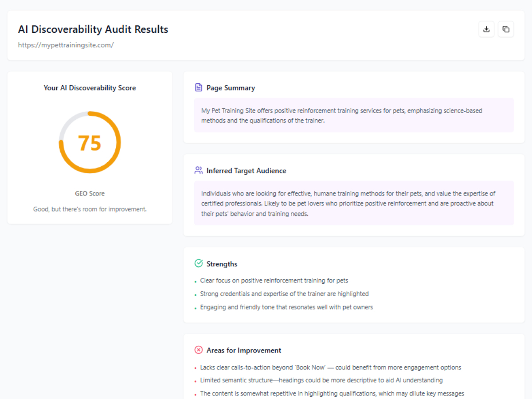Select the Page Summary heading
The image size is (532, 399).
point(231,88)
